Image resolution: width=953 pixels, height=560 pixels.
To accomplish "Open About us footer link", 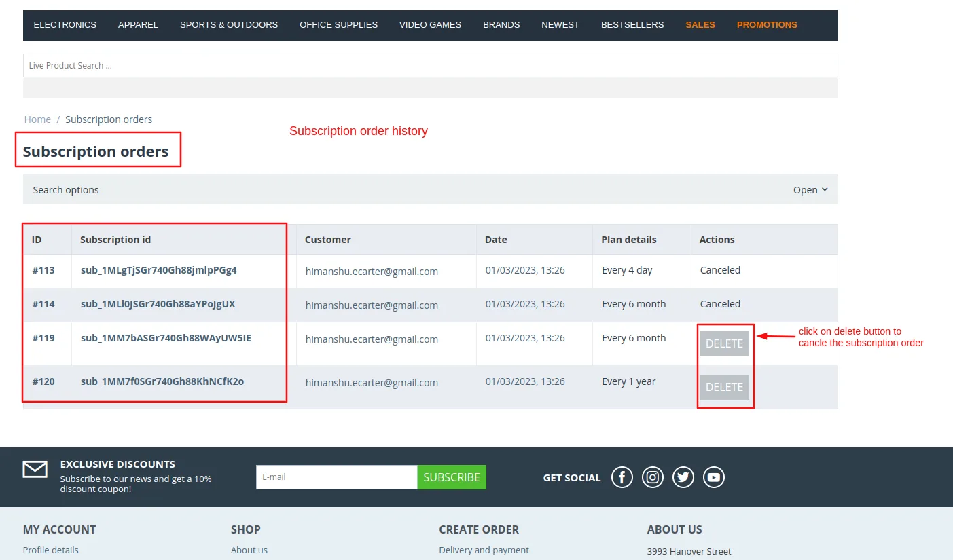I will click(x=249, y=550).
